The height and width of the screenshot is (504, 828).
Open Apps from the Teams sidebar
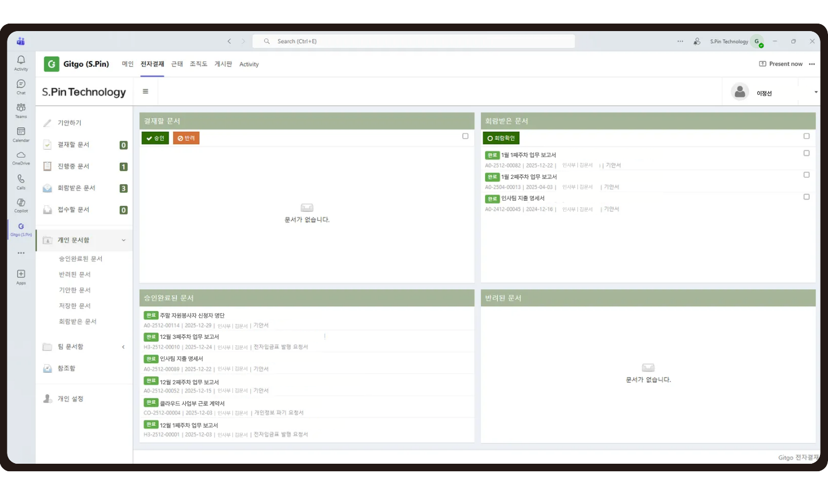click(x=21, y=276)
